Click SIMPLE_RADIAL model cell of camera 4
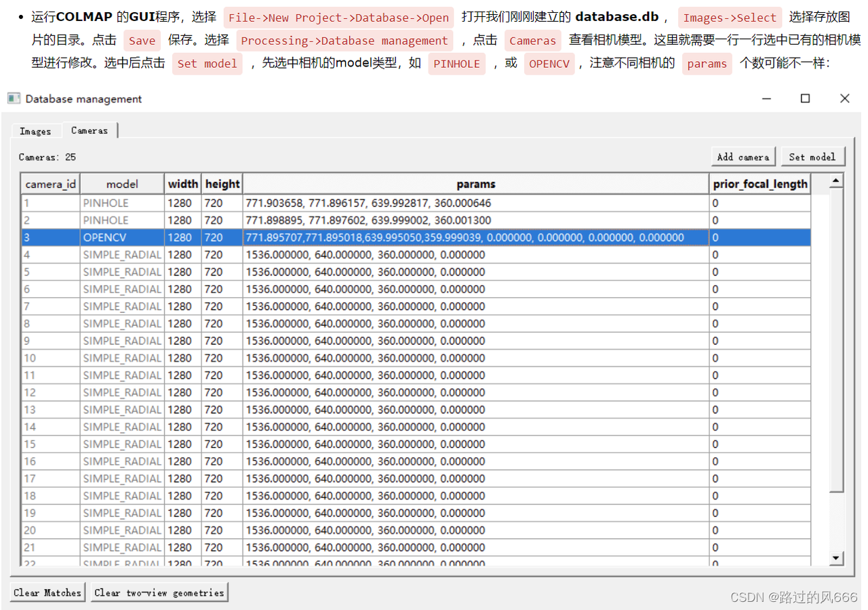868x610 pixels. point(122,255)
